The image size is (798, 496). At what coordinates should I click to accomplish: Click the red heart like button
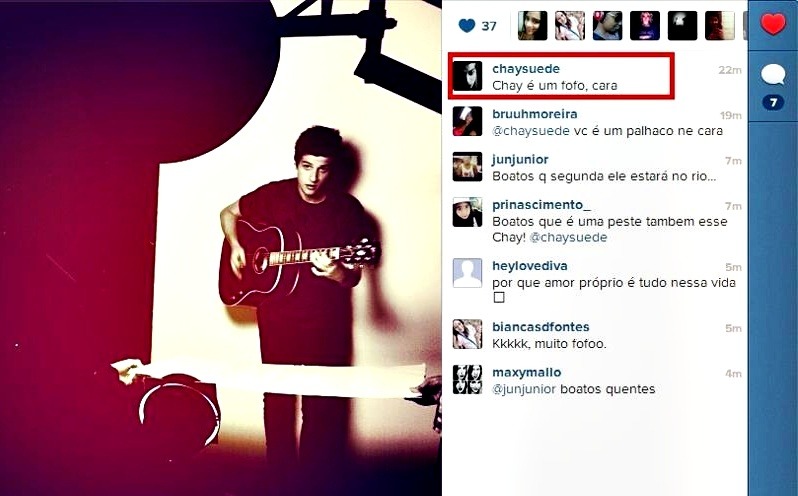click(x=773, y=24)
